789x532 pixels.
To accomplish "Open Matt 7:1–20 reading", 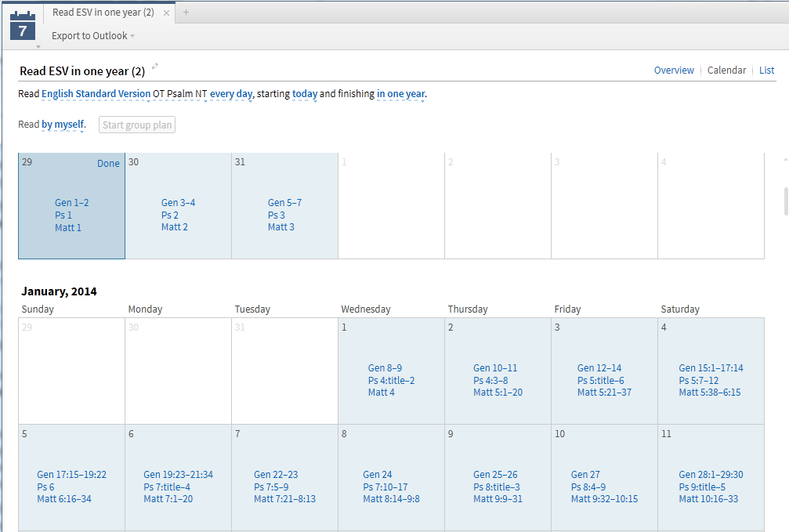I will coord(168,499).
